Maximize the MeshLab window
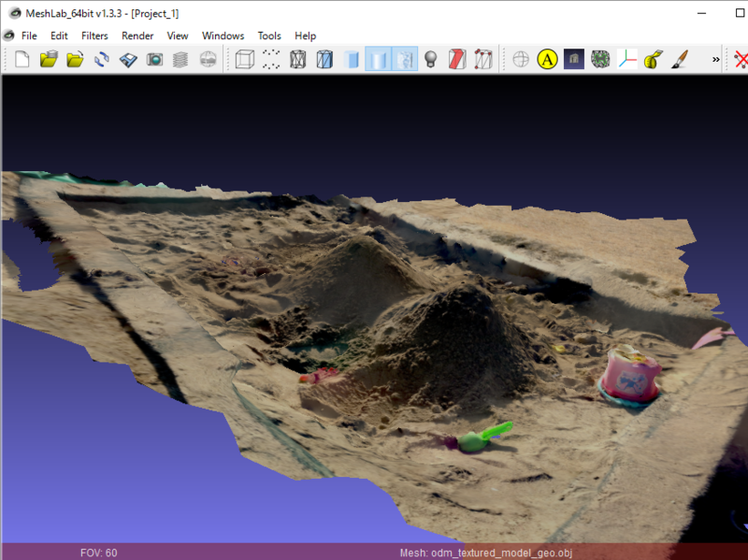This screenshot has height=560, width=748. [x=740, y=13]
